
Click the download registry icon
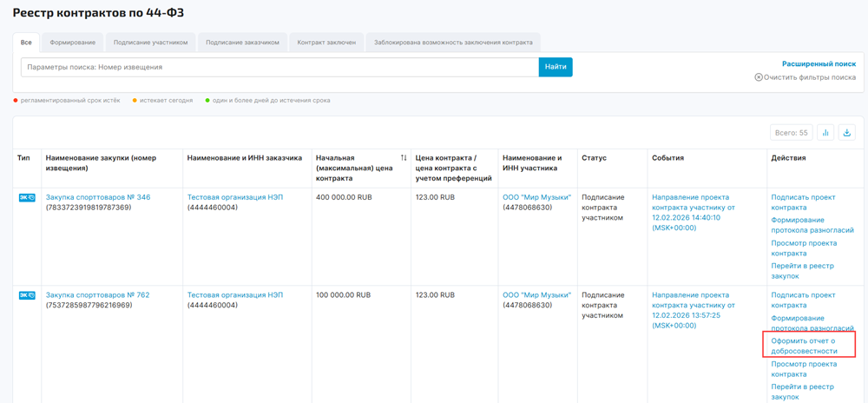(x=847, y=133)
